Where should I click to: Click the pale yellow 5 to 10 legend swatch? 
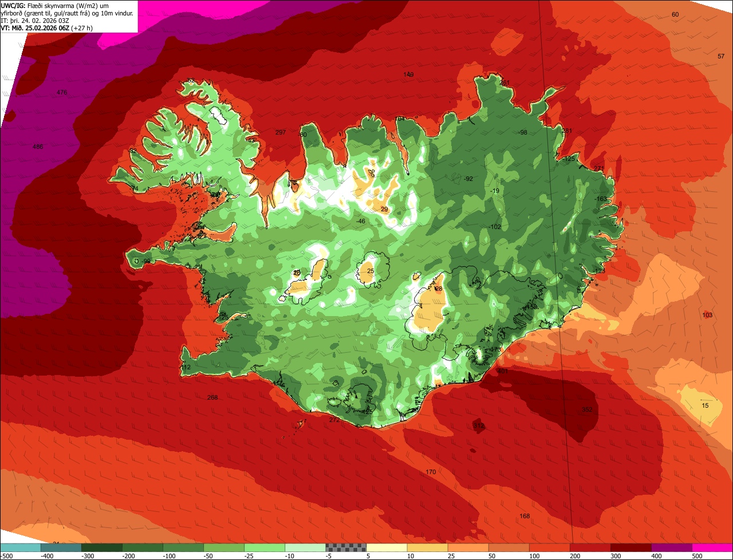[387, 547]
